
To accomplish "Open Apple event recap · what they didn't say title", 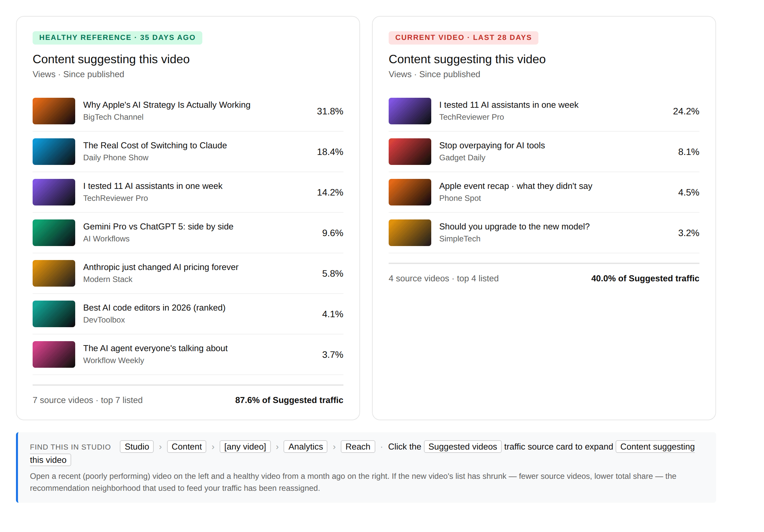I will point(516,186).
